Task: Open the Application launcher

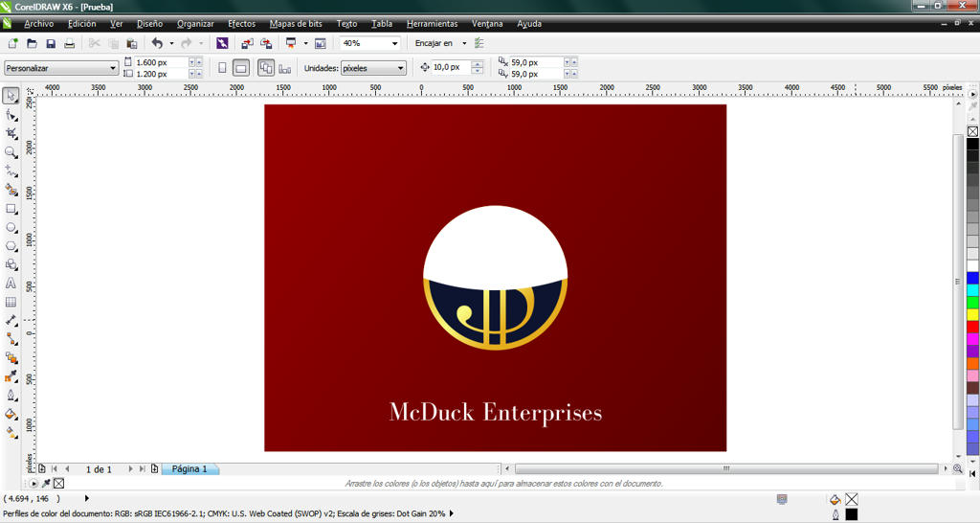Action: click(291, 43)
